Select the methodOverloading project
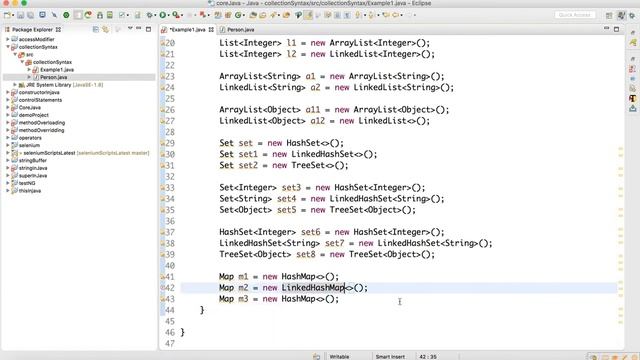 [x=42, y=123]
